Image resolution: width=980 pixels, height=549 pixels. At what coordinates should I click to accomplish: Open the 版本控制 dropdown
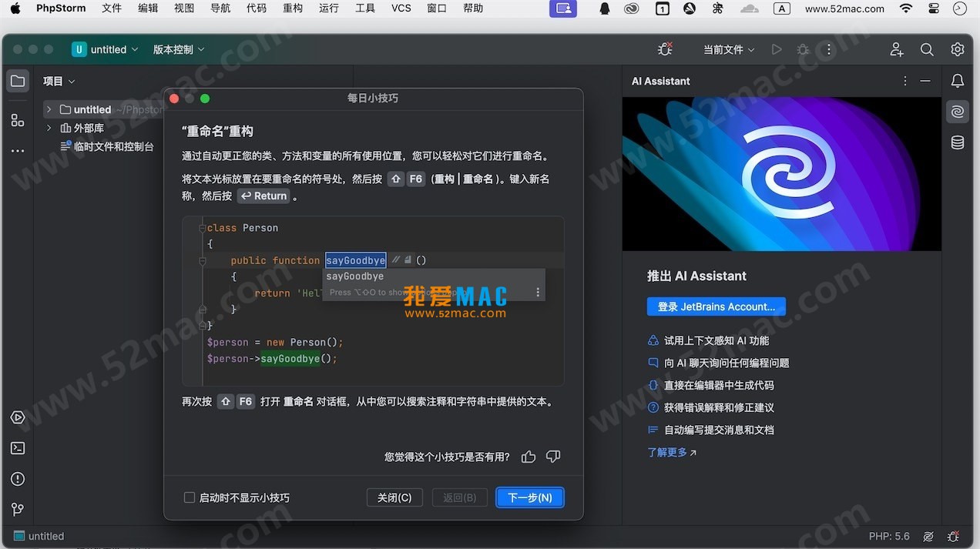click(x=179, y=49)
